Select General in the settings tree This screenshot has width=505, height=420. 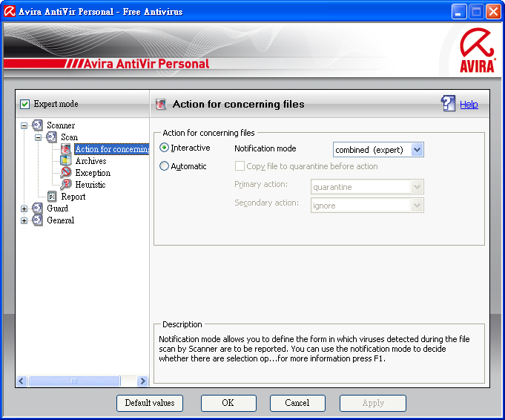tap(60, 220)
